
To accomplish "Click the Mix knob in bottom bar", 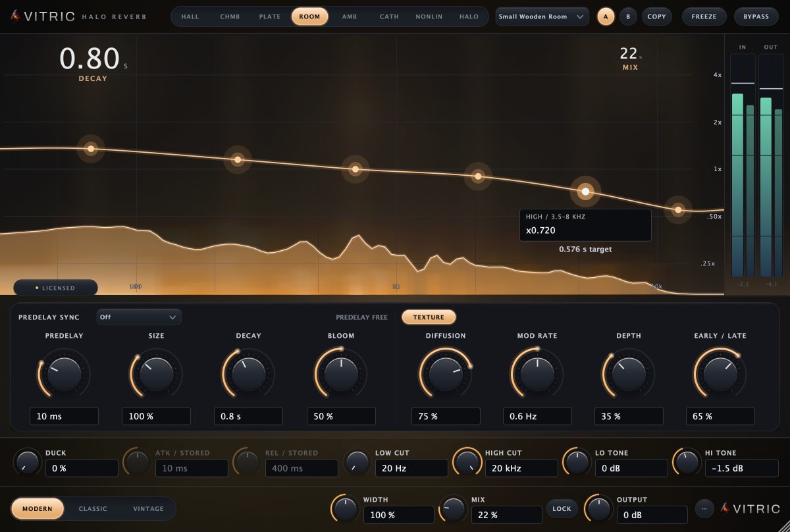I will coord(454,508).
